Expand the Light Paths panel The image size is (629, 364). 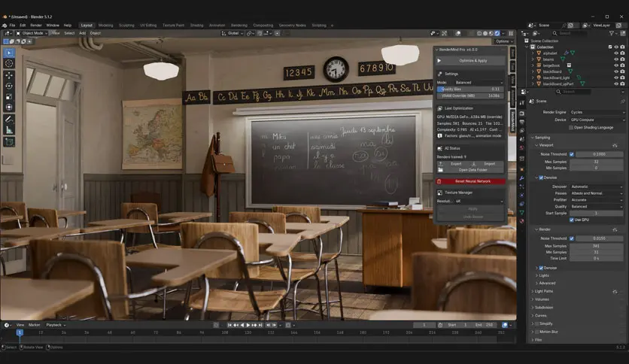[543, 292]
